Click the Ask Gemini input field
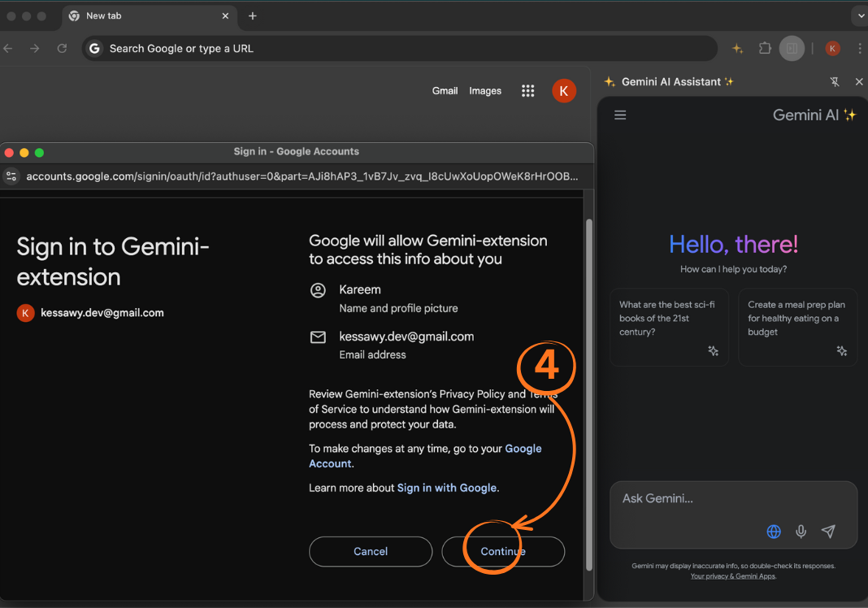868x608 pixels. click(x=731, y=499)
